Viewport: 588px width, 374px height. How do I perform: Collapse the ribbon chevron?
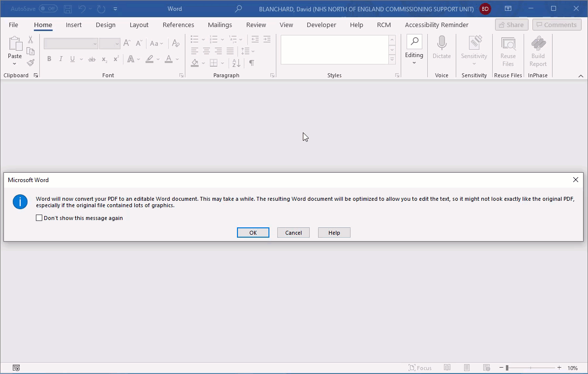581,76
